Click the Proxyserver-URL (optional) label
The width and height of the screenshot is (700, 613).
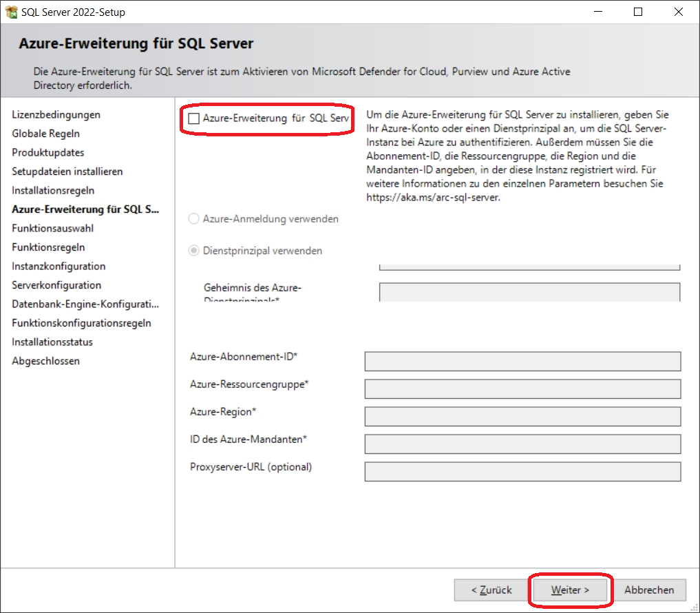pyautogui.click(x=251, y=467)
